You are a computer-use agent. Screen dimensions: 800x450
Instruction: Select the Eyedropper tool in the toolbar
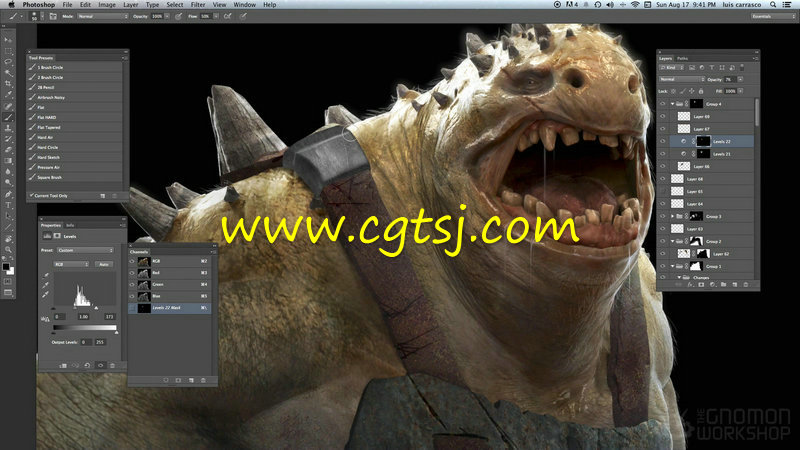coord(8,95)
